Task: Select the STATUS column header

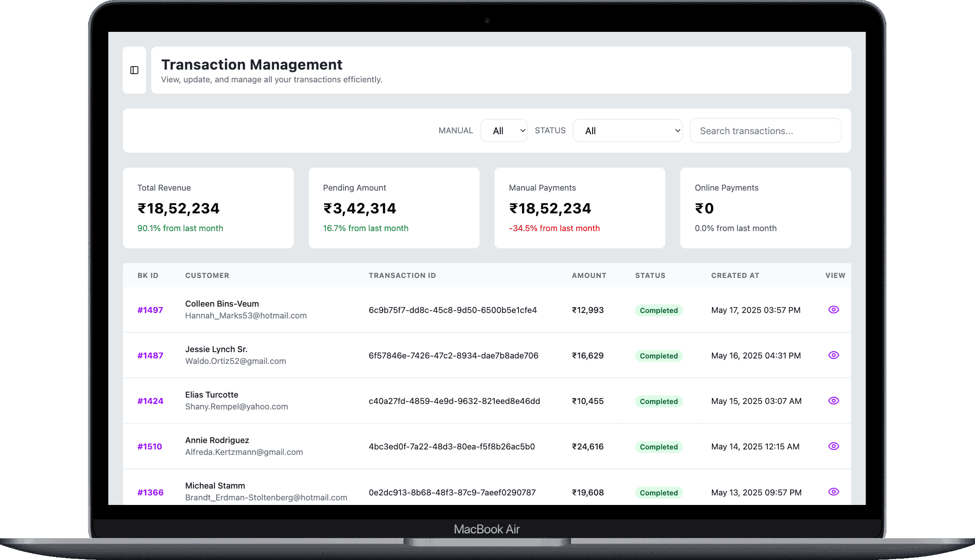Action: coord(650,275)
